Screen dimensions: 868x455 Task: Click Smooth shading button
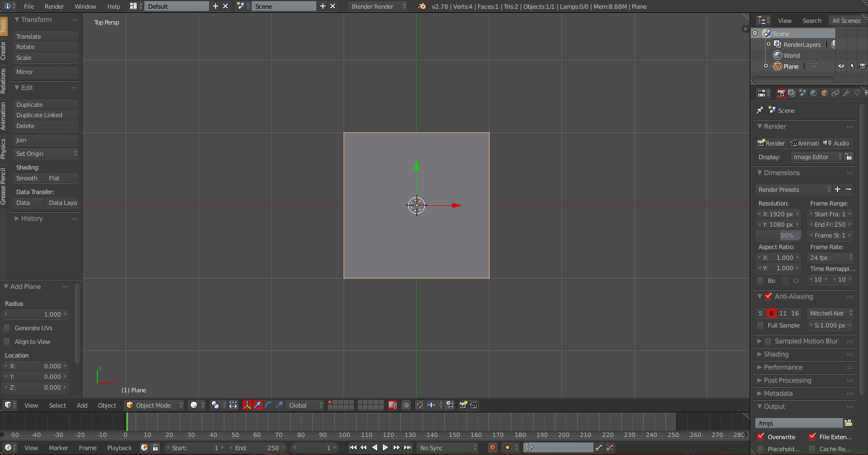coord(27,178)
